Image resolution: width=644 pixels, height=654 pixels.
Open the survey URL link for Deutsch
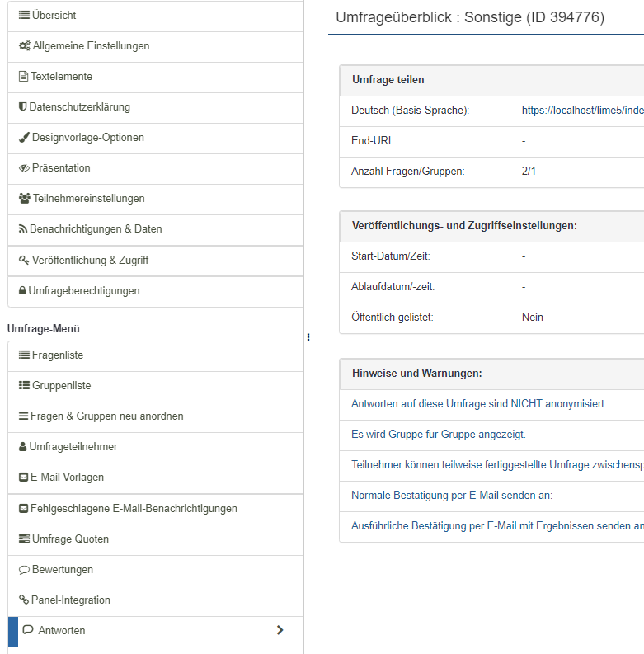581,111
